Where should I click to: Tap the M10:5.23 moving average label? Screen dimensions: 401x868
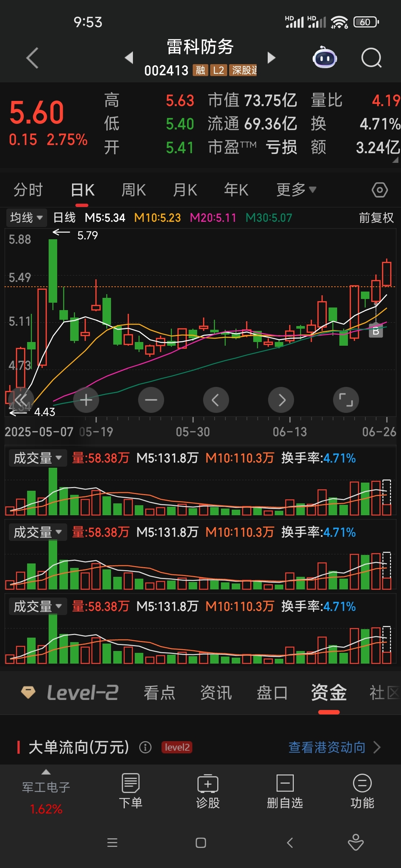coord(157,218)
